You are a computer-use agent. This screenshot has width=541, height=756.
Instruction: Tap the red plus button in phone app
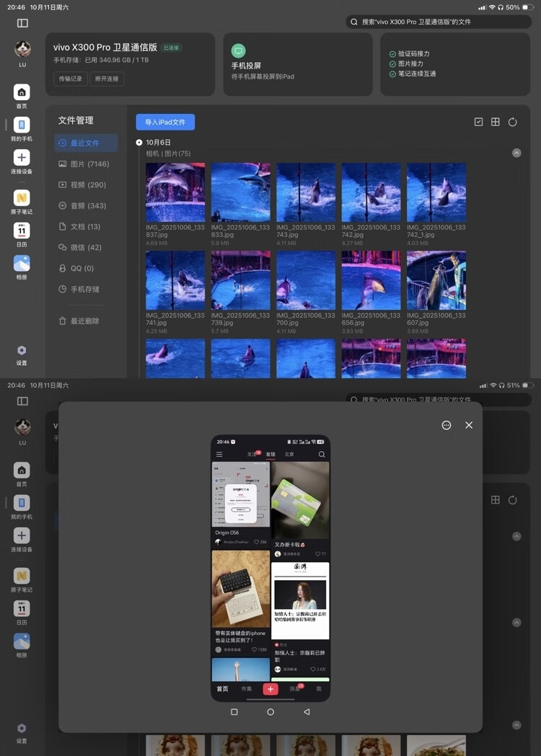point(270,689)
